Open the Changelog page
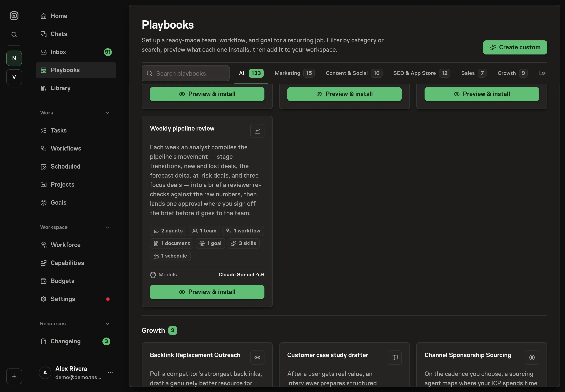This screenshot has height=392, width=565. point(76,341)
